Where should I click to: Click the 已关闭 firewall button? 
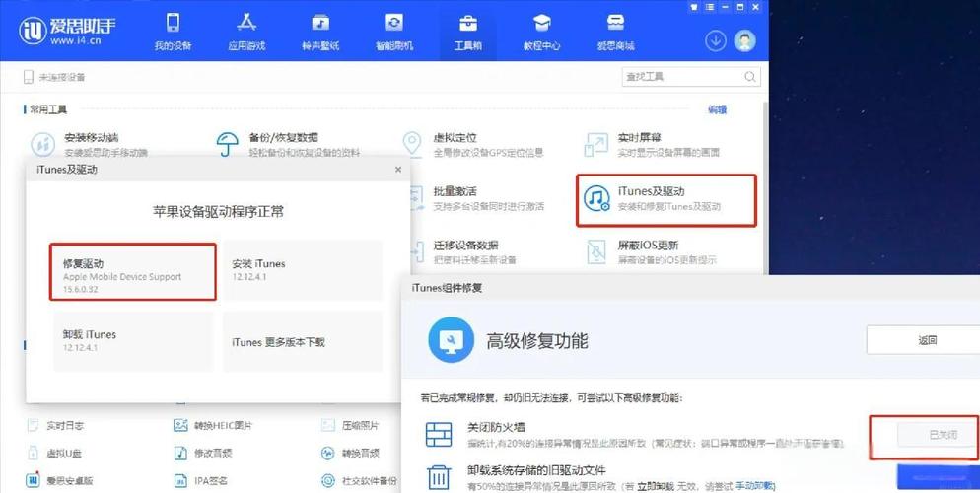click(937, 435)
